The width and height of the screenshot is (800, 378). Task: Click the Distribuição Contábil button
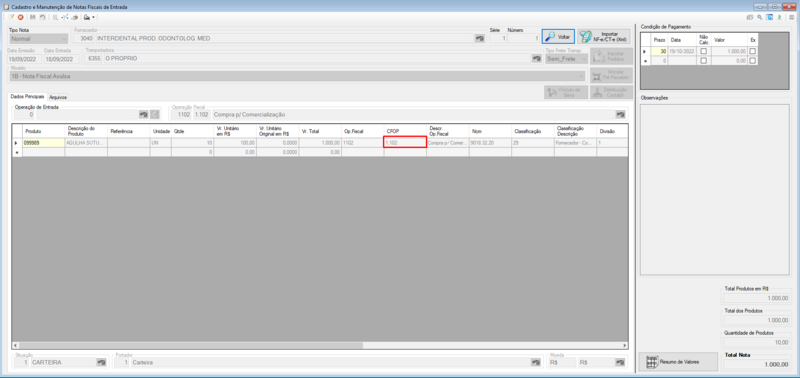(x=611, y=92)
